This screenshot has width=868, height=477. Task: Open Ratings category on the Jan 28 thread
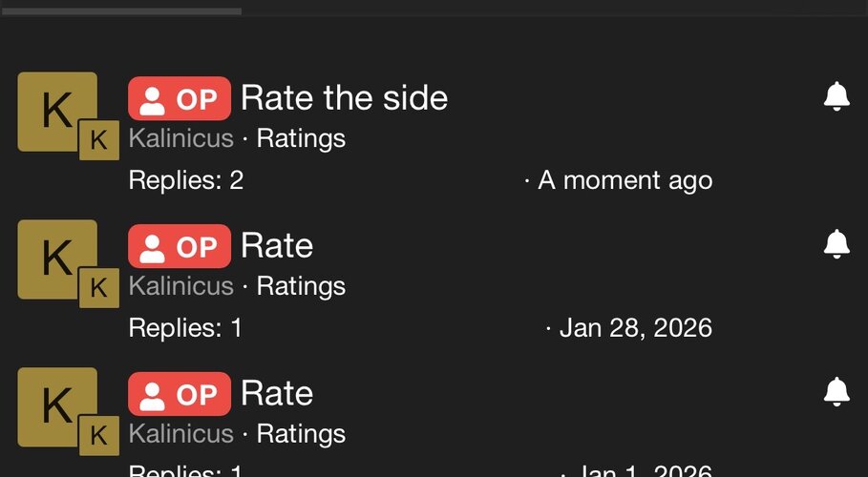[301, 286]
